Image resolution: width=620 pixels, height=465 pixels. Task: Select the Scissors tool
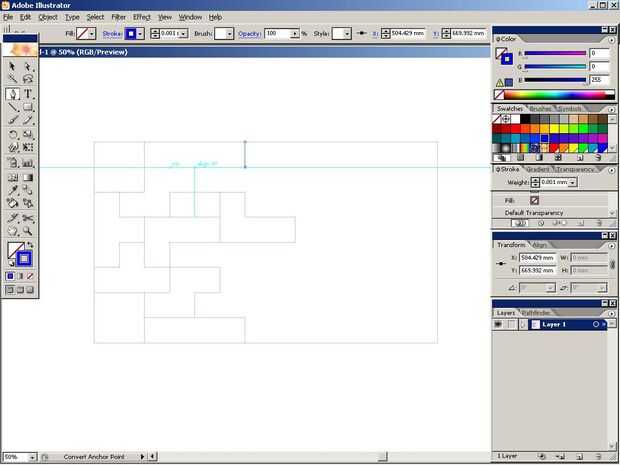pos(27,218)
